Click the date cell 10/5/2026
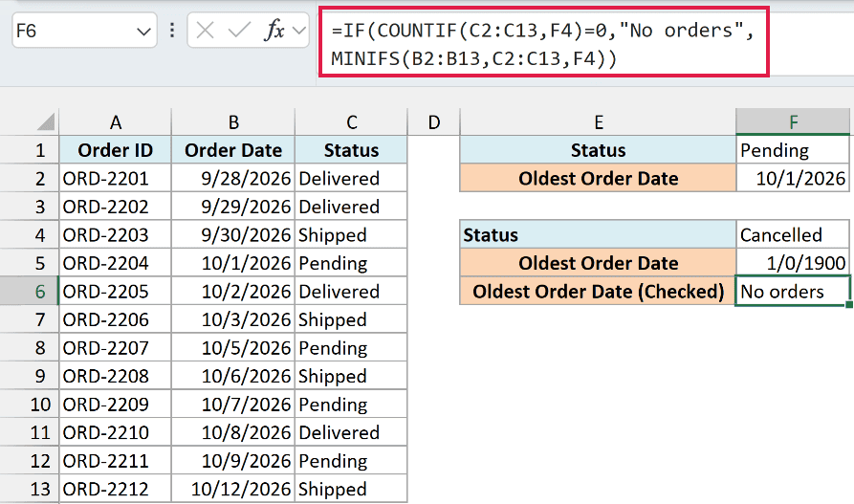 coord(233,347)
